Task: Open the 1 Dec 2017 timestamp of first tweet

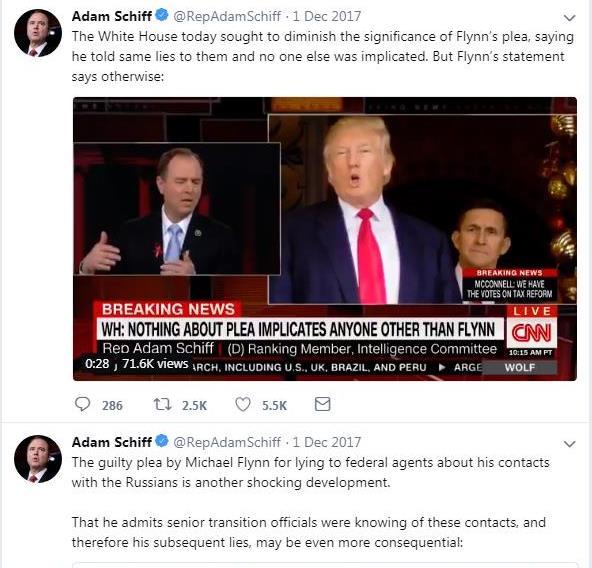Action: pyautogui.click(x=327, y=16)
